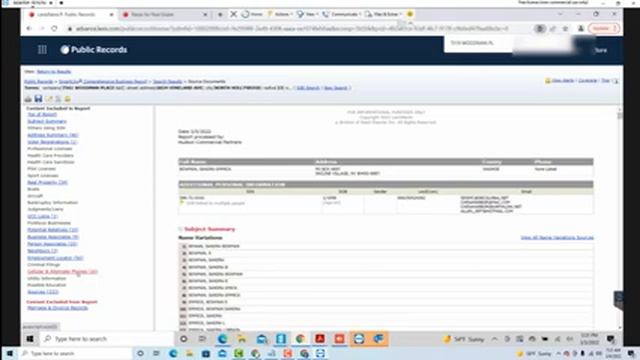Print the report using the printer icon

tap(28, 99)
